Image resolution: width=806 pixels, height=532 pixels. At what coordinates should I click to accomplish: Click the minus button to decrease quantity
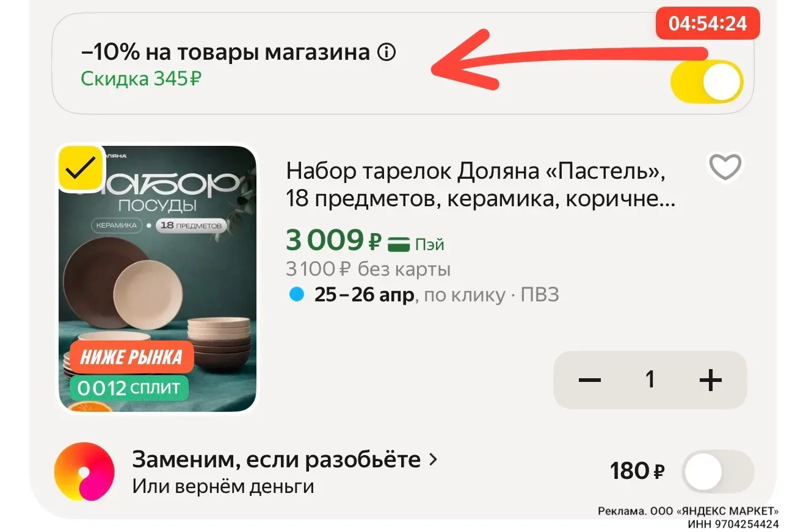590,381
